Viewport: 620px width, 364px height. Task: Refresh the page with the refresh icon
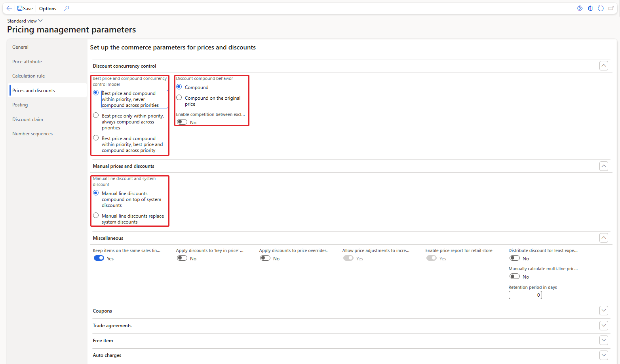tap(601, 8)
